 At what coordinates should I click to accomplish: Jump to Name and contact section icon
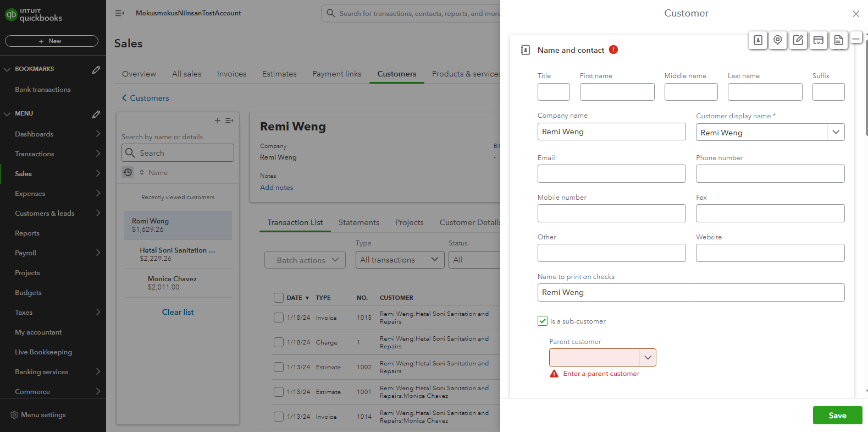point(758,40)
